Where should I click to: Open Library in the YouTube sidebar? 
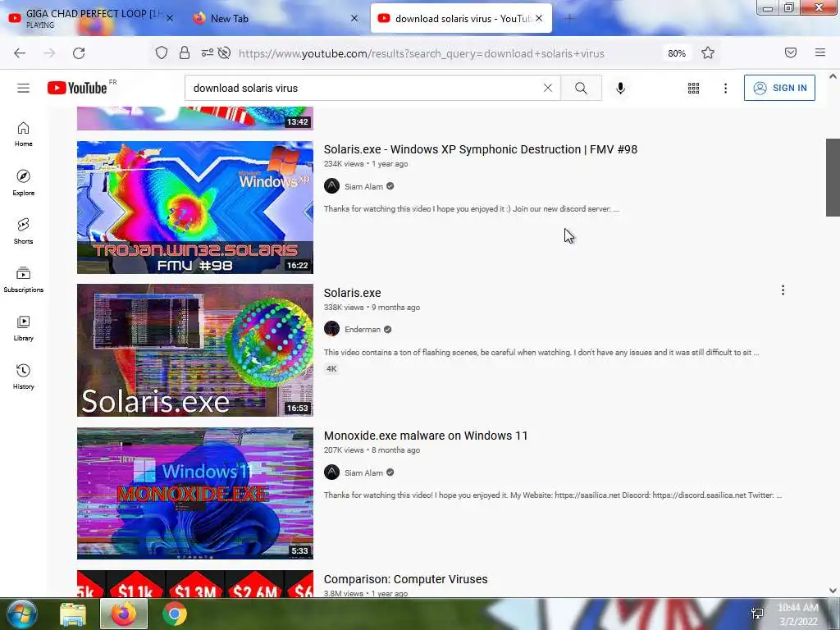23,328
